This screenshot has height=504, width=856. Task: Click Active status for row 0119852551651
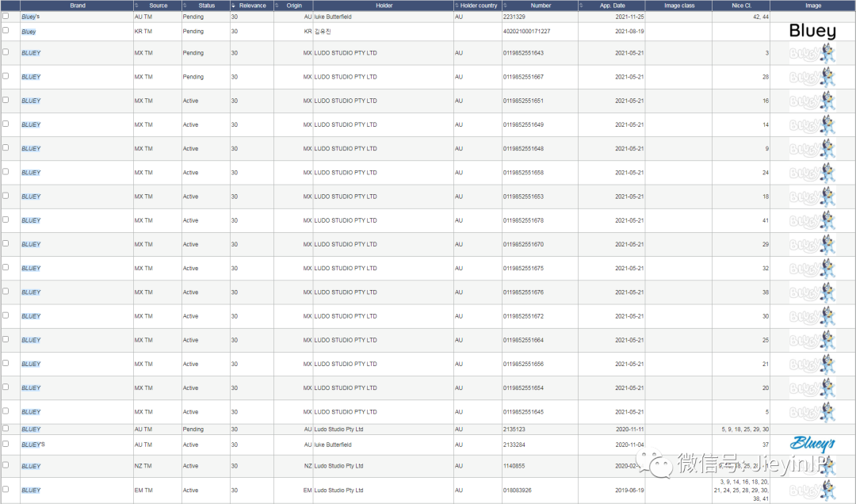[190, 101]
